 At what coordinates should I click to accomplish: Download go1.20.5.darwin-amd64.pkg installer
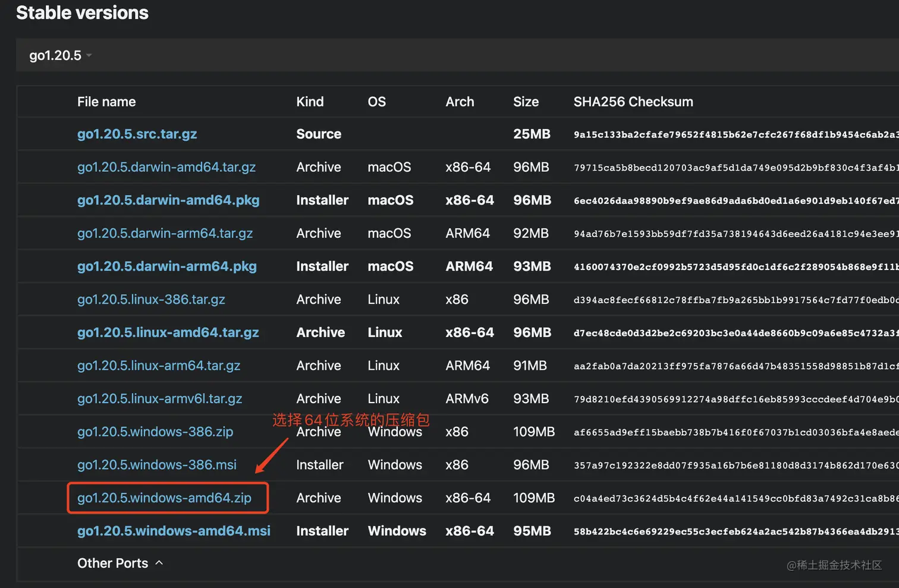tap(168, 200)
